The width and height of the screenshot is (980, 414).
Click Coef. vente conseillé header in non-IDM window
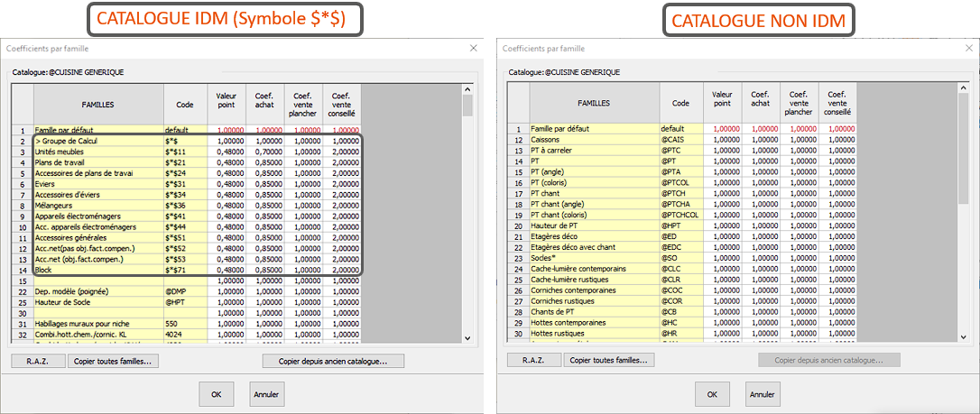tap(837, 104)
